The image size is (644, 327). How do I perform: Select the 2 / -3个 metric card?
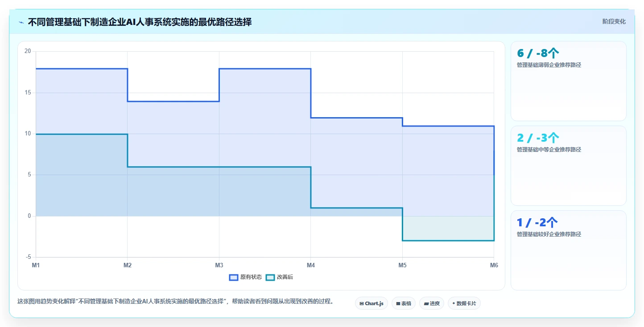tap(569, 166)
